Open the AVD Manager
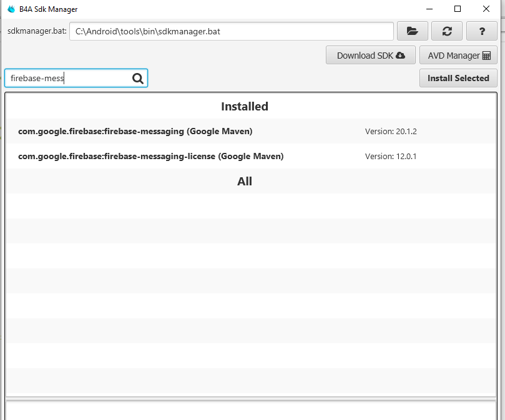 tap(458, 55)
